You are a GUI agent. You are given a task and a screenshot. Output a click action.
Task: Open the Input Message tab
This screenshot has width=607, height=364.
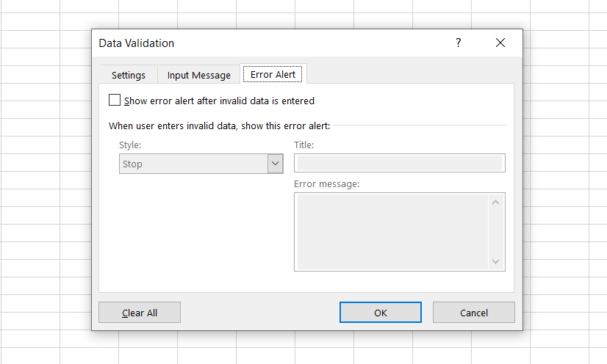tap(198, 75)
